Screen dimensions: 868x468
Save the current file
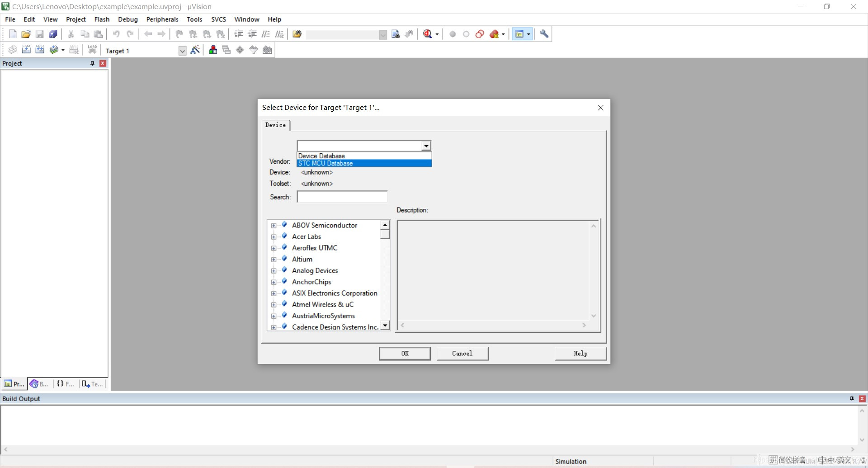pyautogui.click(x=40, y=34)
